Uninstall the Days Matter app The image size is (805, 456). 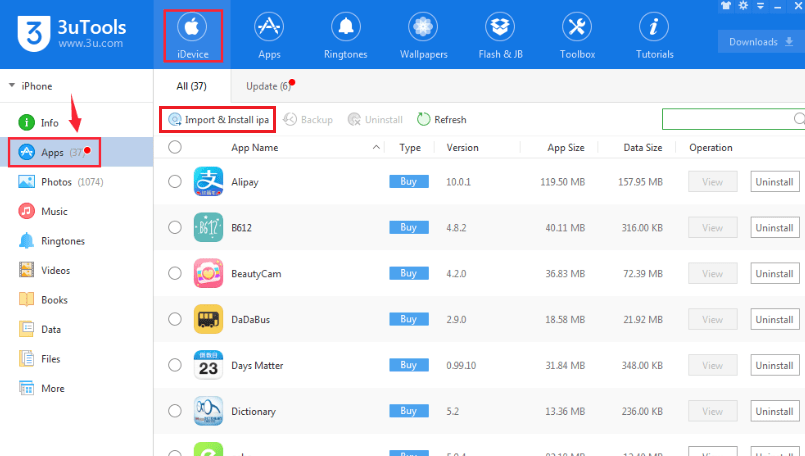[775, 365]
